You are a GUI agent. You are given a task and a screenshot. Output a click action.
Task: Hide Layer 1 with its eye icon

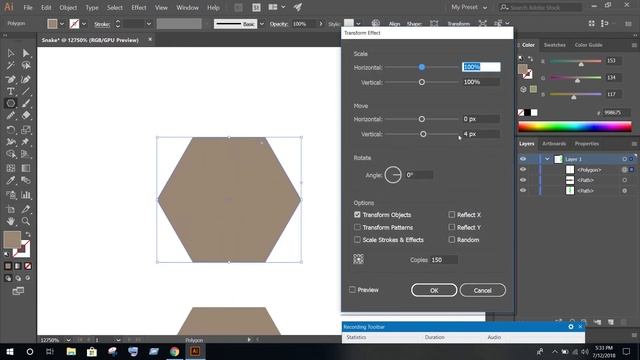523,159
